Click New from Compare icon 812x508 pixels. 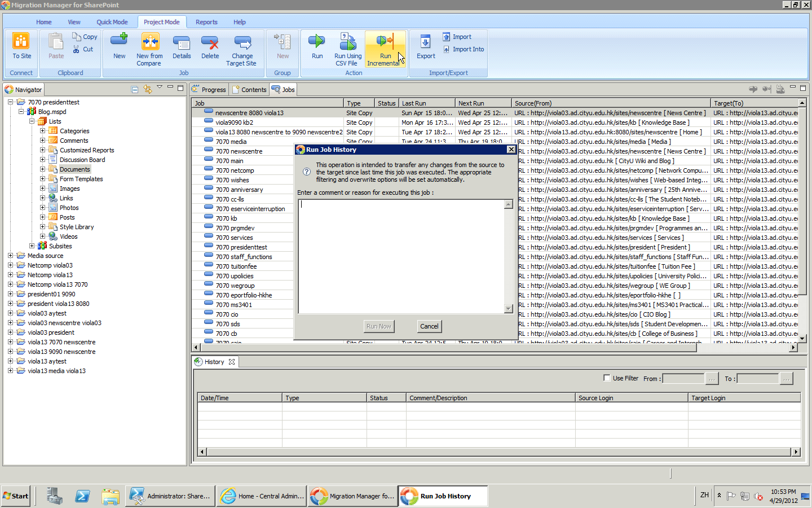pos(150,41)
